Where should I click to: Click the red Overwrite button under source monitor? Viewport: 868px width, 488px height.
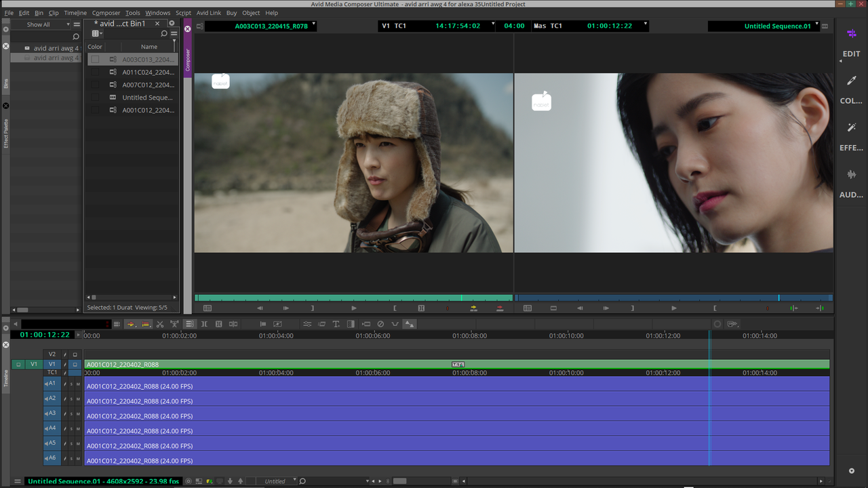(500, 308)
